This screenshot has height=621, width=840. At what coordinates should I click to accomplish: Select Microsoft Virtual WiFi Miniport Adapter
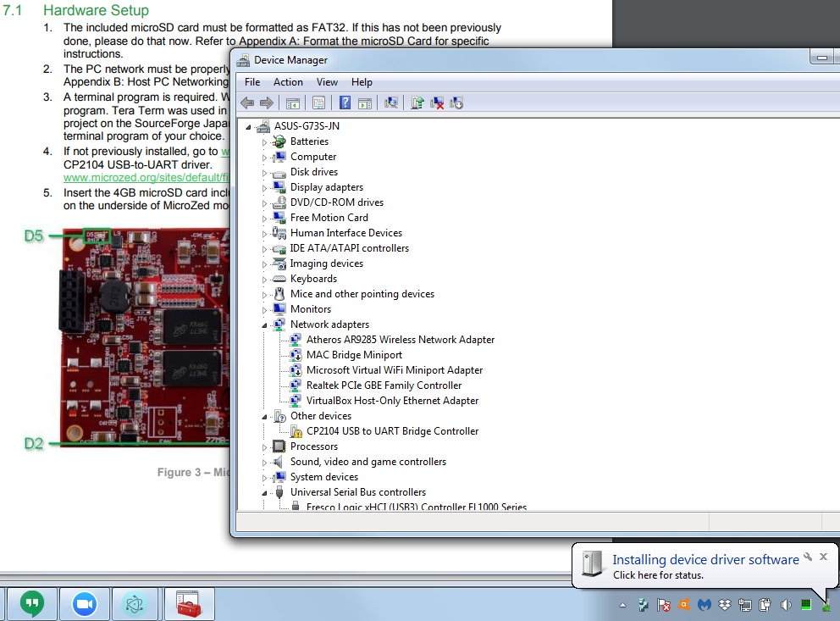click(x=395, y=370)
